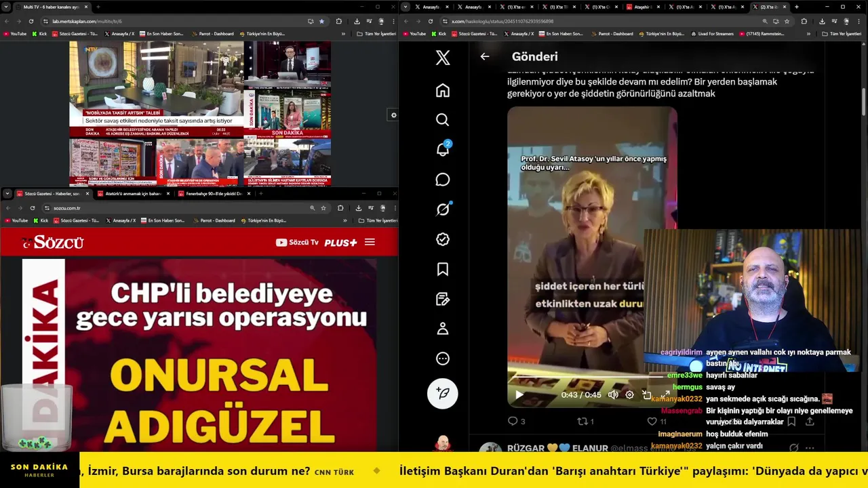The height and width of the screenshot is (488, 868).
Task: Open X Bookmarks sidebar icon
Action: (x=443, y=269)
